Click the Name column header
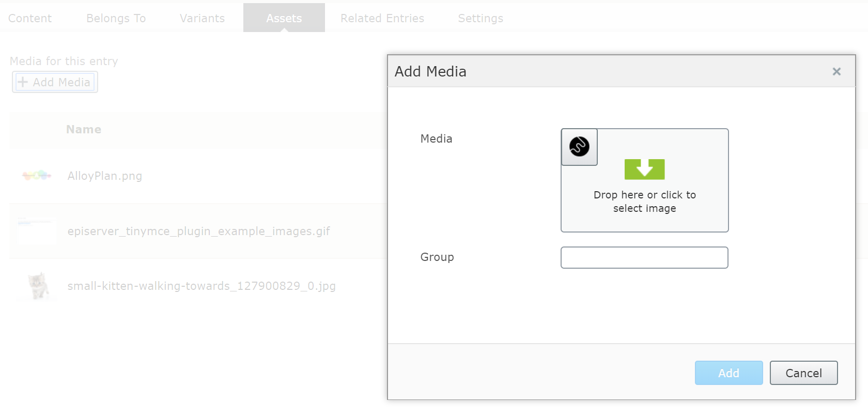 [x=84, y=130]
